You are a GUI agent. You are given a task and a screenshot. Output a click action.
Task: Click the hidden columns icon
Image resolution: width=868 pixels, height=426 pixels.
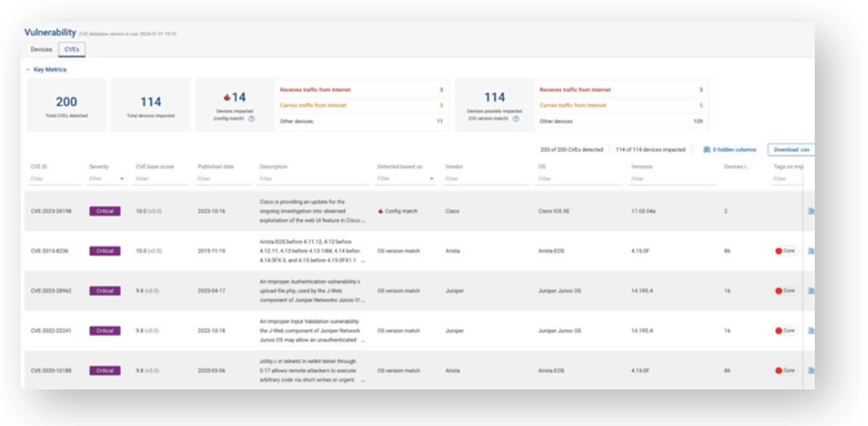click(x=706, y=149)
